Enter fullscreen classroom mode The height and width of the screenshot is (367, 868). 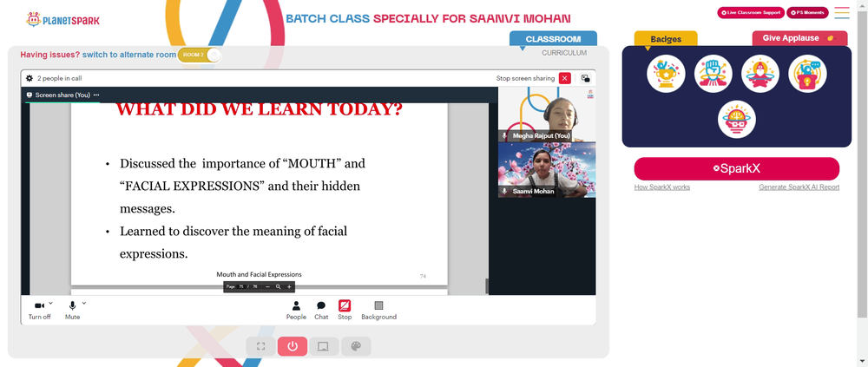(260, 346)
